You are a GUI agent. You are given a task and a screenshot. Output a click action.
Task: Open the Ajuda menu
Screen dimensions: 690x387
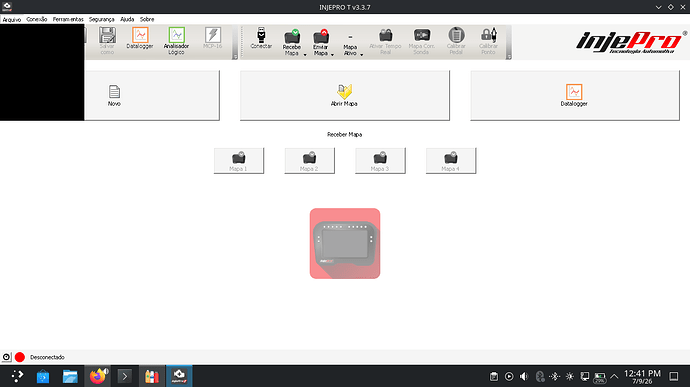pyautogui.click(x=127, y=19)
